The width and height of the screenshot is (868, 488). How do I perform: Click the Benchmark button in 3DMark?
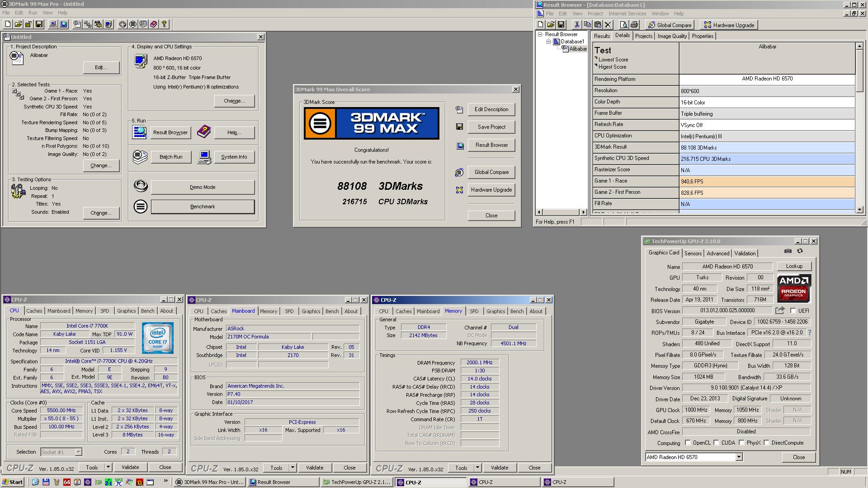[x=203, y=207]
